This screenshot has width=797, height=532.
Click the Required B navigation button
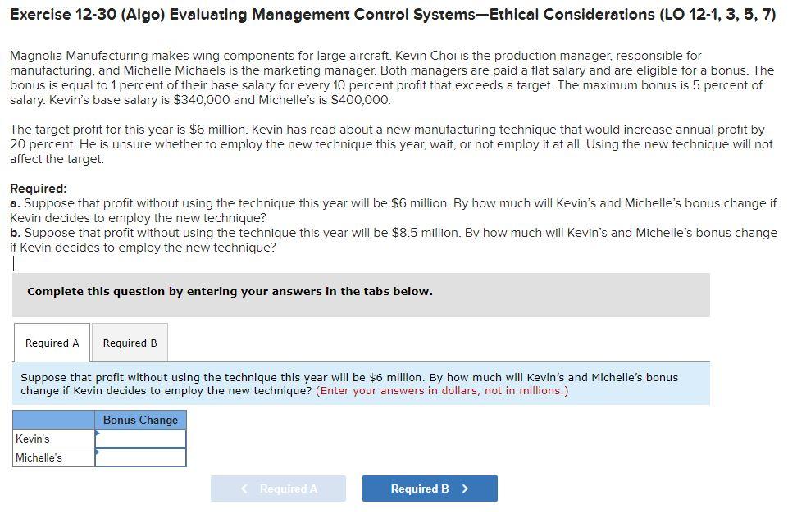430,489
